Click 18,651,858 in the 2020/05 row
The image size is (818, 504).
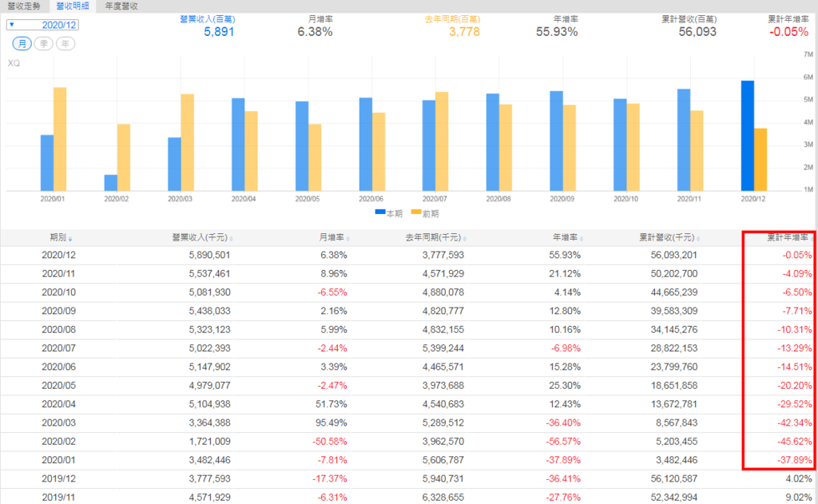(x=674, y=386)
